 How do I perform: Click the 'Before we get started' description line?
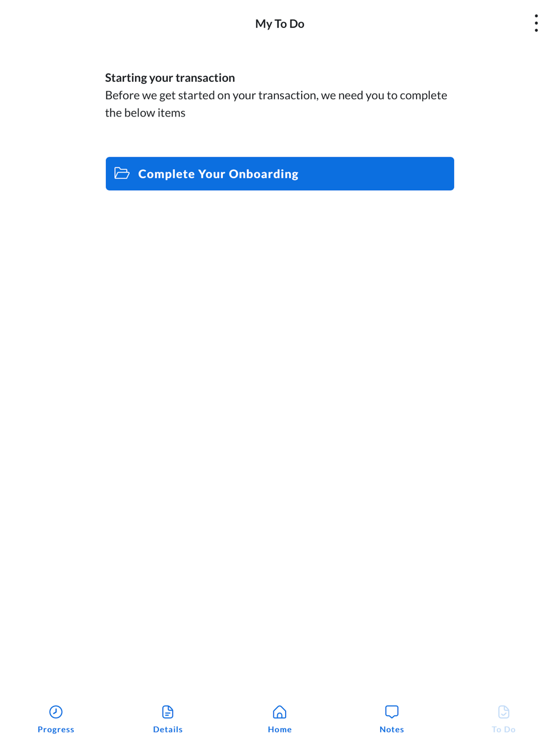[x=276, y=95]
